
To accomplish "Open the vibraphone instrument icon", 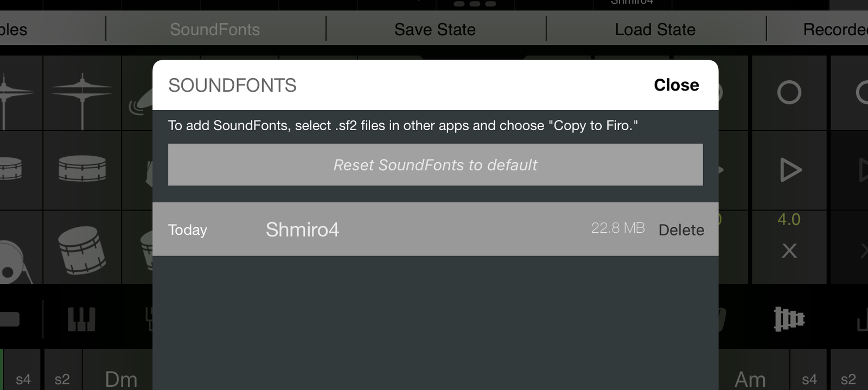I will [789, 318].
